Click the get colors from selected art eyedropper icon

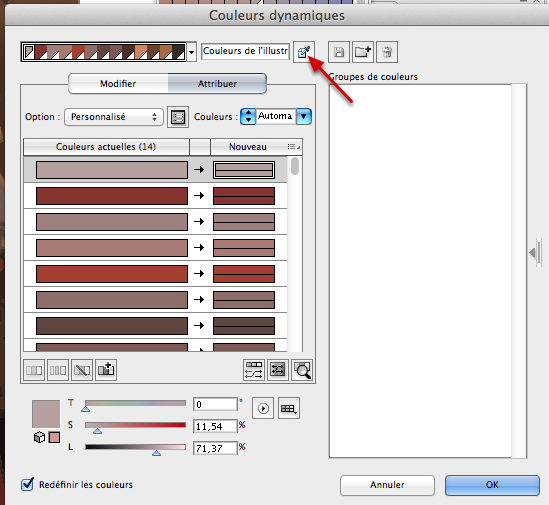304,52
